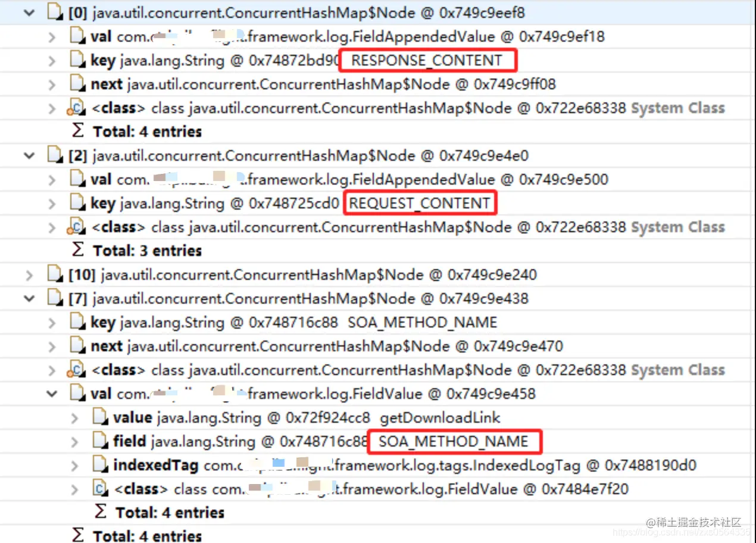Click sigma icon of Total: 3 entries
This screenshot has width=756, height=543.
(78, 251)
